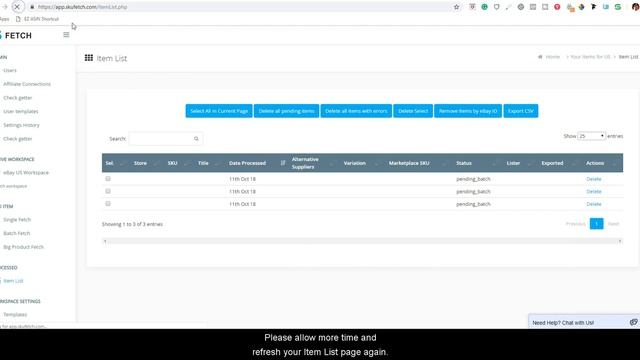The image size is (640, 360).
Task: Open Need Help? Chat with Us widget
Action: (584, 322)
